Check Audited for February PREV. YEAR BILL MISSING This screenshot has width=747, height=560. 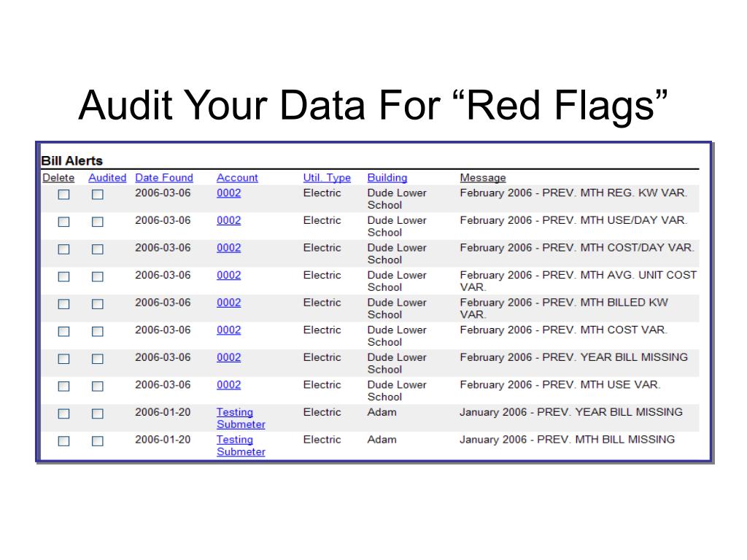coord(97,359)
